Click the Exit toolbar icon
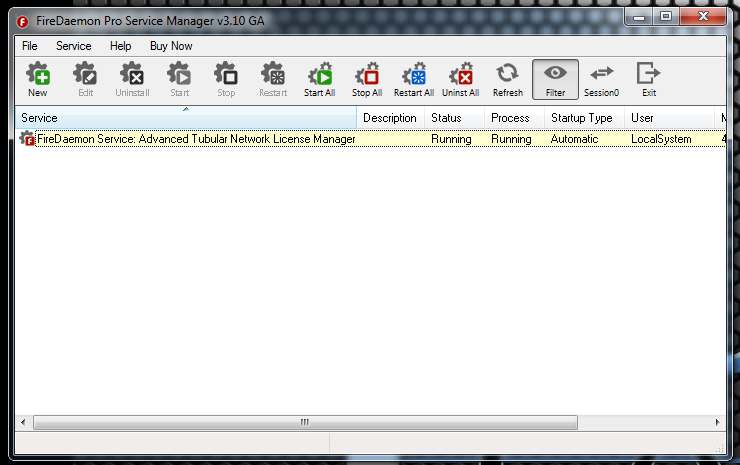 649,79
